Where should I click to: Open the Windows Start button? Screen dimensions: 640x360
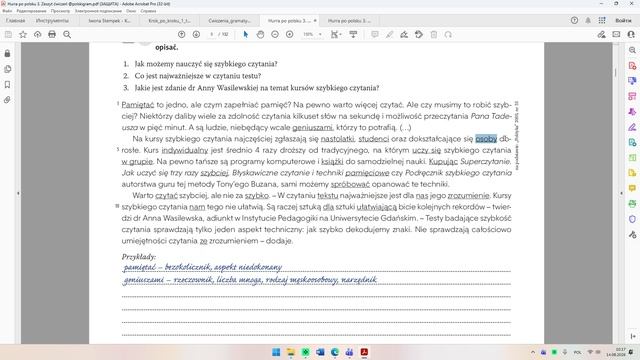click(x=276, y=352)
